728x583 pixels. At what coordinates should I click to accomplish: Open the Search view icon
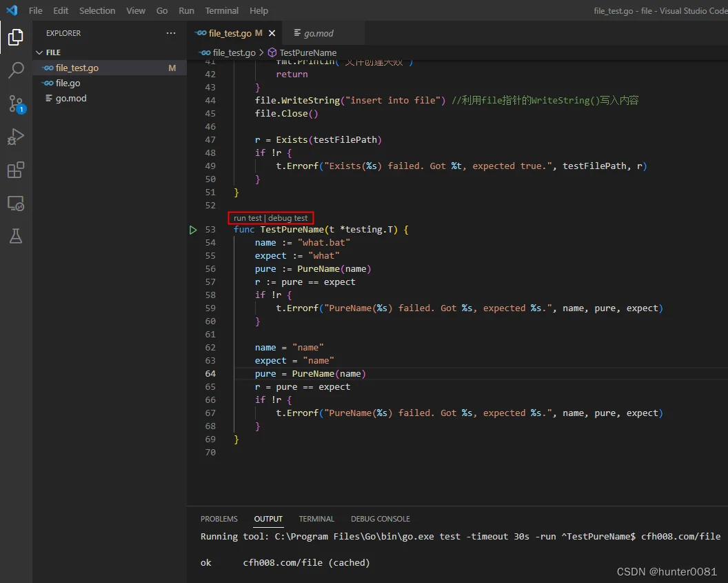[16, 70]
